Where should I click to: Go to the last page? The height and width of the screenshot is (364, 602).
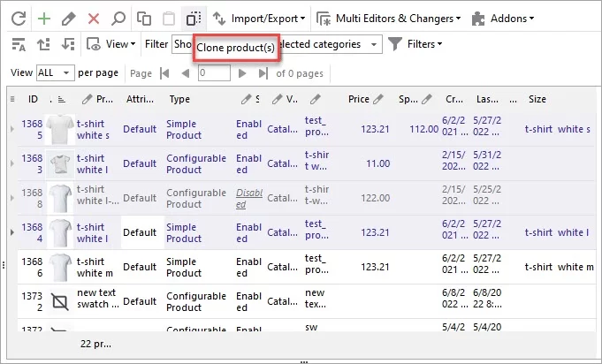pyautogui.click(x=263, y=73)
